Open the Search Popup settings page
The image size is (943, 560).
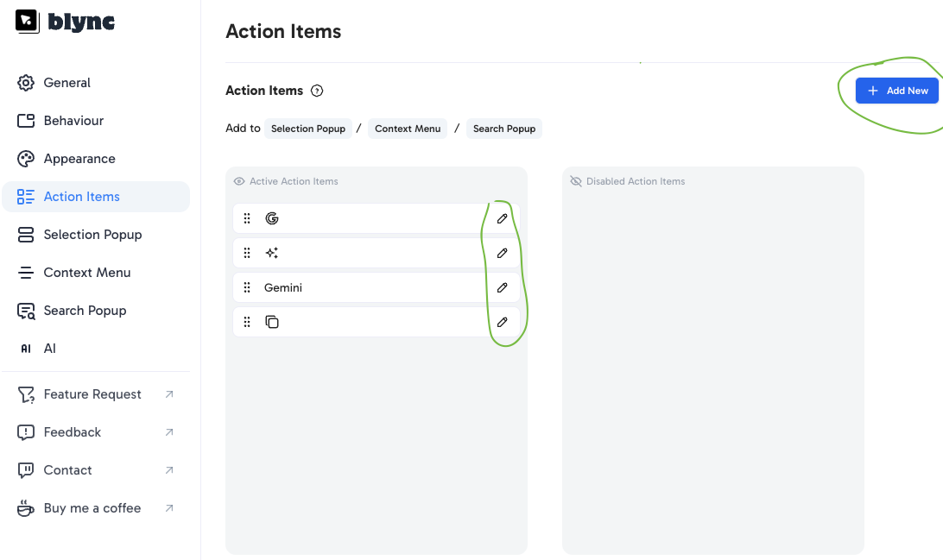(x=85, y=311)
